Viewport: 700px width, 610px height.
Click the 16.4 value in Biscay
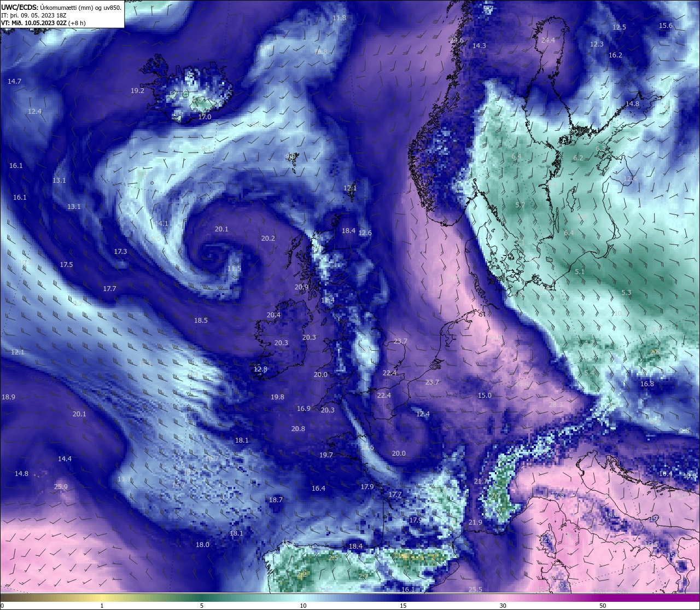click(318, 489)
